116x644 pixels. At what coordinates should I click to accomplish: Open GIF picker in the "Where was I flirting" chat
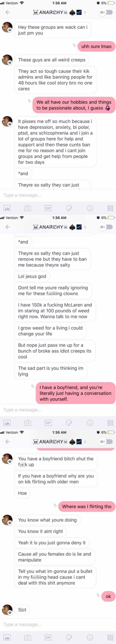48,637
